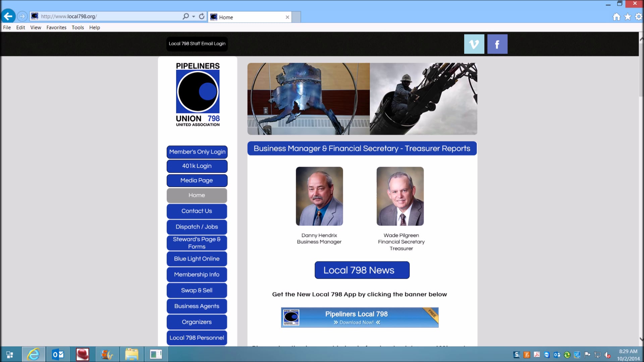Click the browser back arrow button
Viewport: 644px width, 362px height.
pyautogui.click(x=8, y=16)
